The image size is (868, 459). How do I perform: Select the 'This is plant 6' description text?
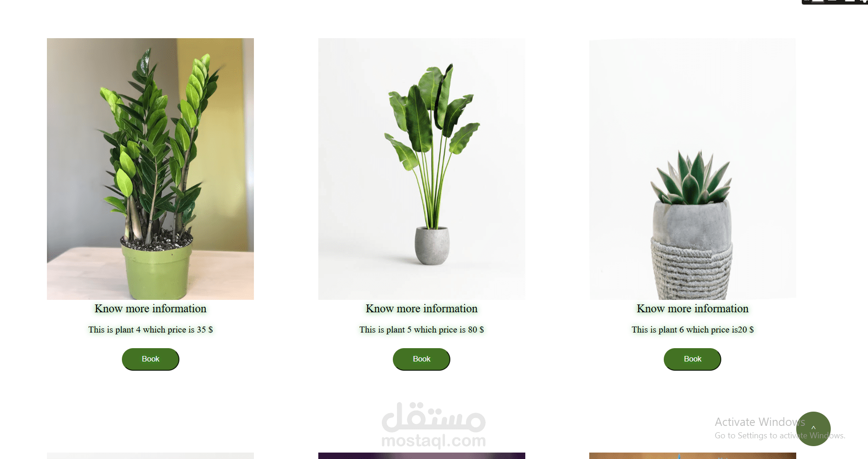point(693,330)
